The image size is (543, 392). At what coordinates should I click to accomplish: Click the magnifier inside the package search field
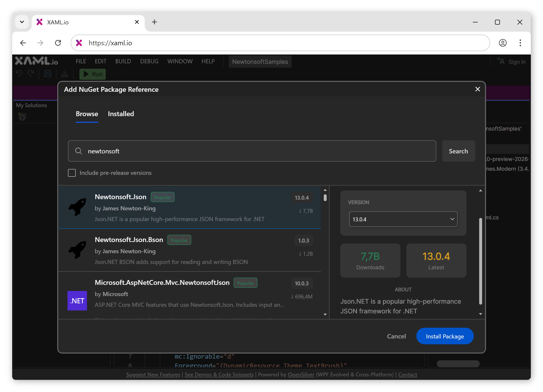point(78,151)
